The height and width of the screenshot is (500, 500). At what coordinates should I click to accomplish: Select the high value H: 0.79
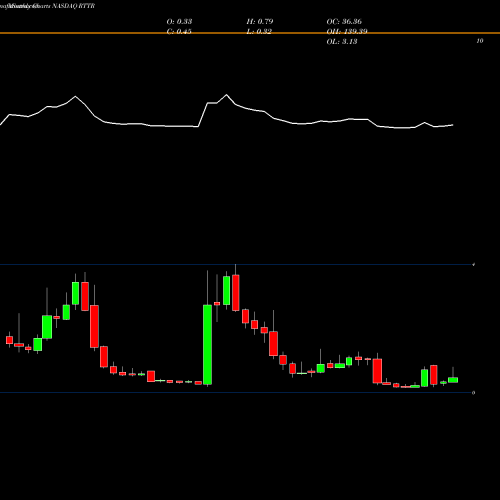(x=260, y=21)
